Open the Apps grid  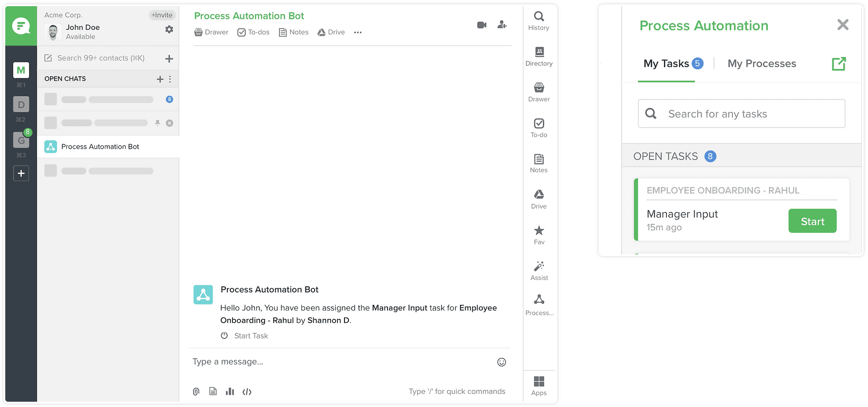pyautogui.click(x=539, y=386)
